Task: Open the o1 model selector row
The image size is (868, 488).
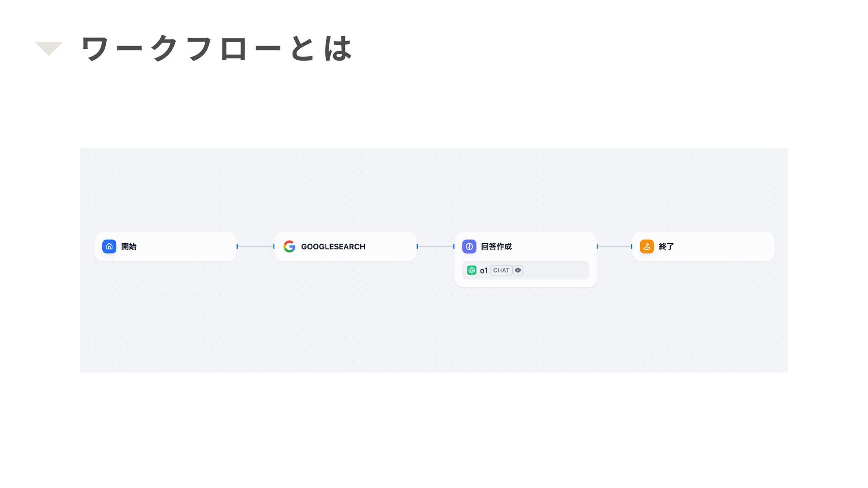Action: [525, 270]
